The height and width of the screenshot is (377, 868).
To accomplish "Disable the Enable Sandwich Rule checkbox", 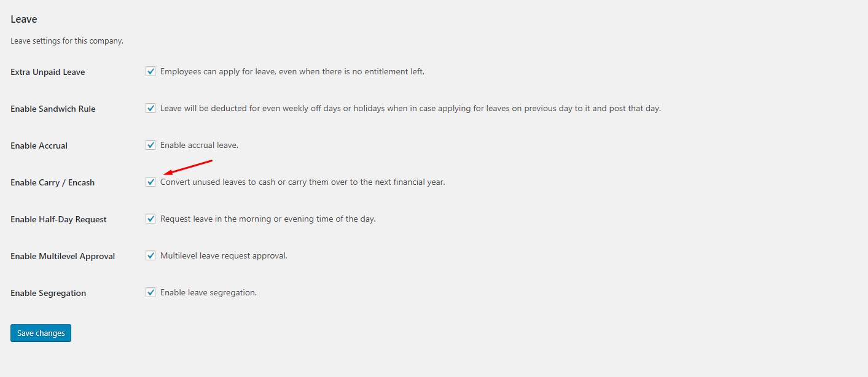I will [151, 108].
